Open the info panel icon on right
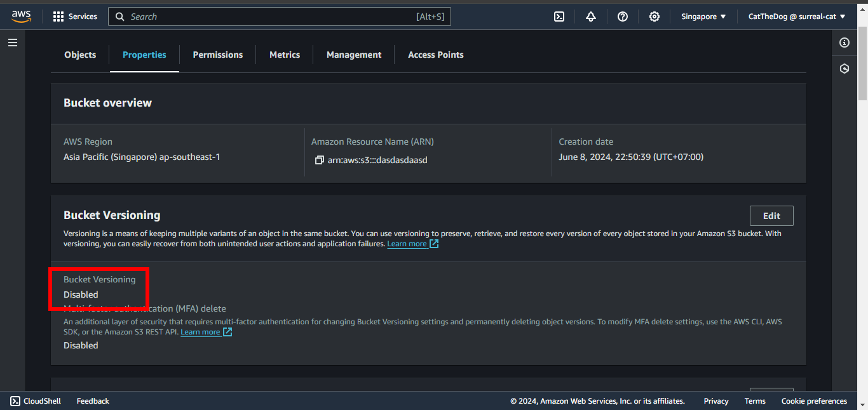 click(x=844, y=43)
